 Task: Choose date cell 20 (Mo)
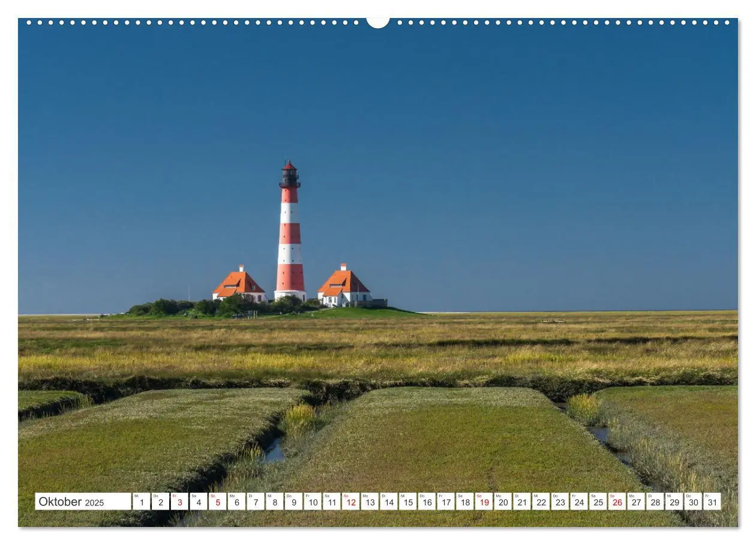502,502
